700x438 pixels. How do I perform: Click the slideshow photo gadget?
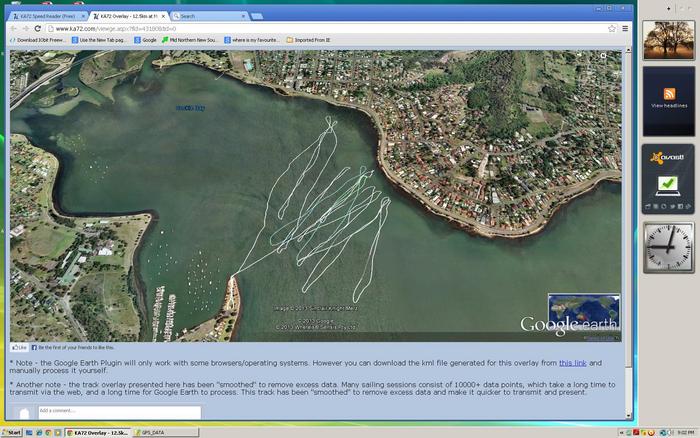pos(669,38)
